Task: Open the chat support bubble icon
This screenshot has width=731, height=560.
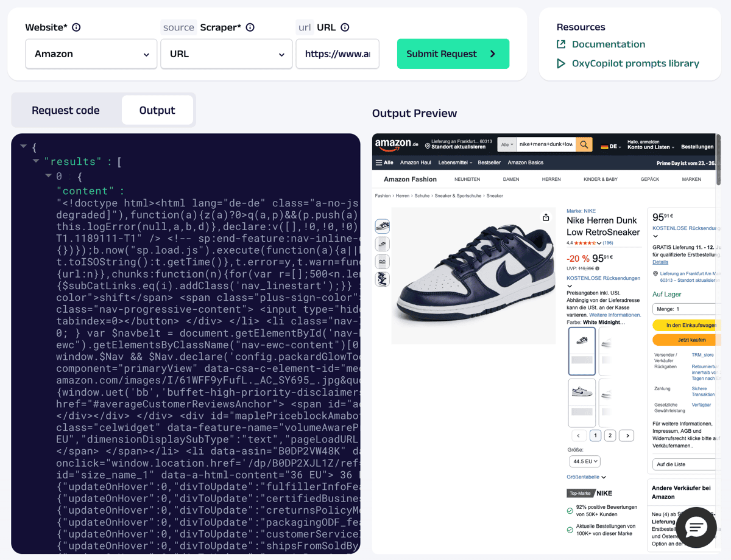Action: (696, 527)
